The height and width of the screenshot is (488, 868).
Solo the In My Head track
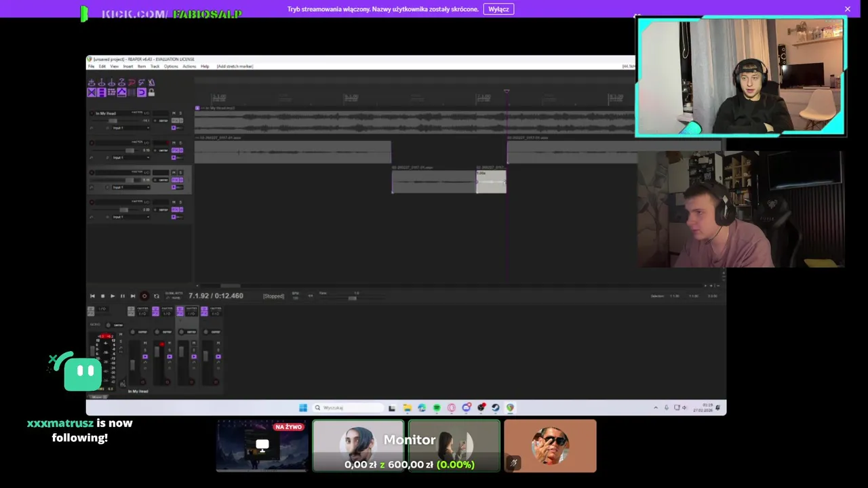coord(180,113)
